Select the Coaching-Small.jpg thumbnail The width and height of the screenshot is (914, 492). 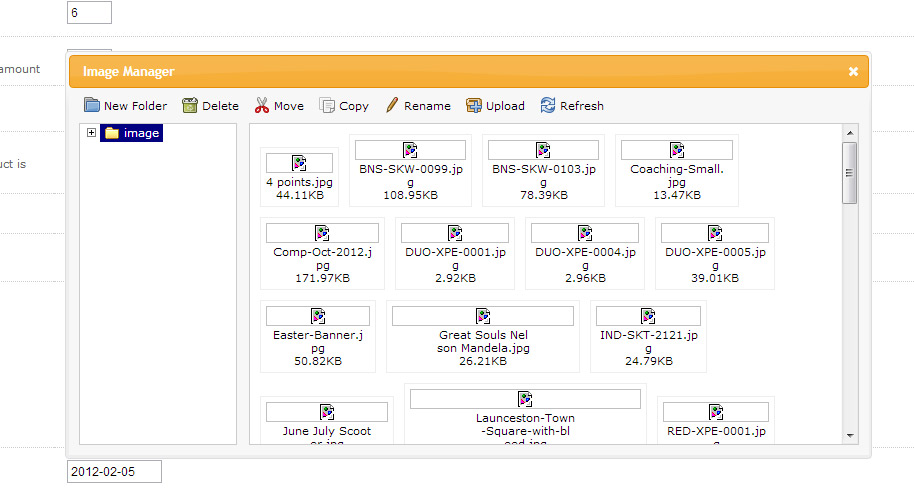tap(677, 150)
